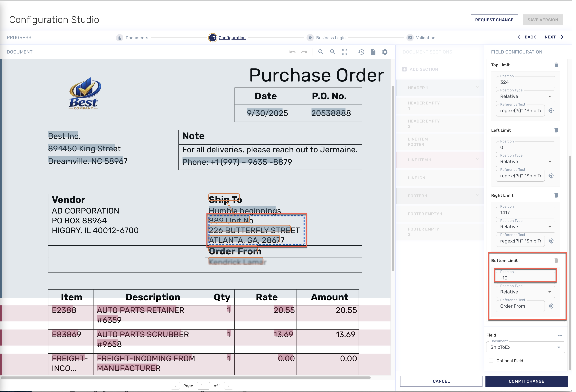The image size is (576, 392).
Task: Switch to the Validation step
Action: pyautogui.click(x=425, y=38)
